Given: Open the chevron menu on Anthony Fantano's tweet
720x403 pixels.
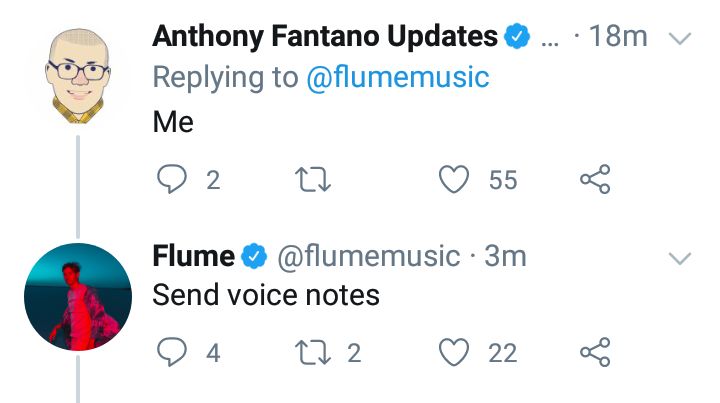Looking at the screenshot, I should click(679, 38).
